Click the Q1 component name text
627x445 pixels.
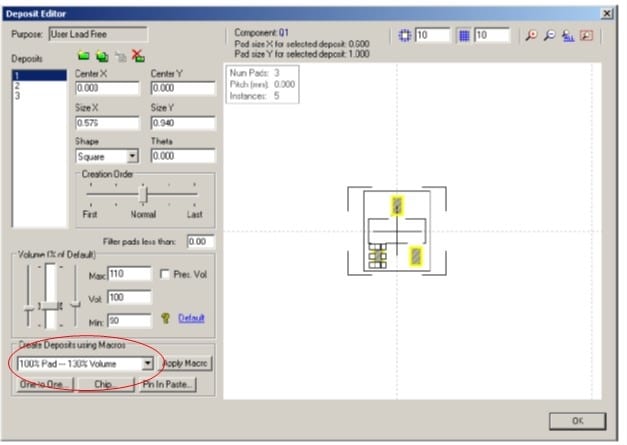[284, 32]
